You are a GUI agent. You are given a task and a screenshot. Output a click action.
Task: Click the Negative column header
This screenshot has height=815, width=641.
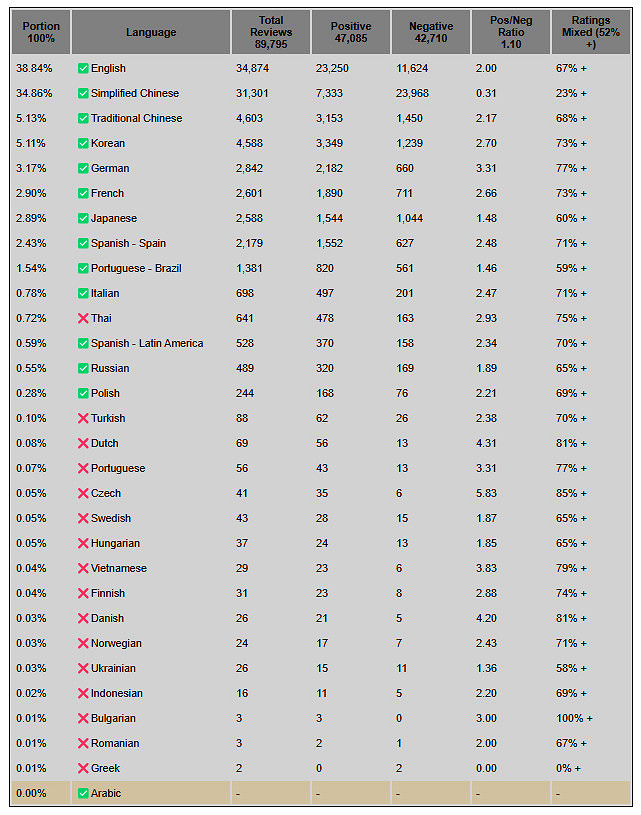click(x=431, y=32)
